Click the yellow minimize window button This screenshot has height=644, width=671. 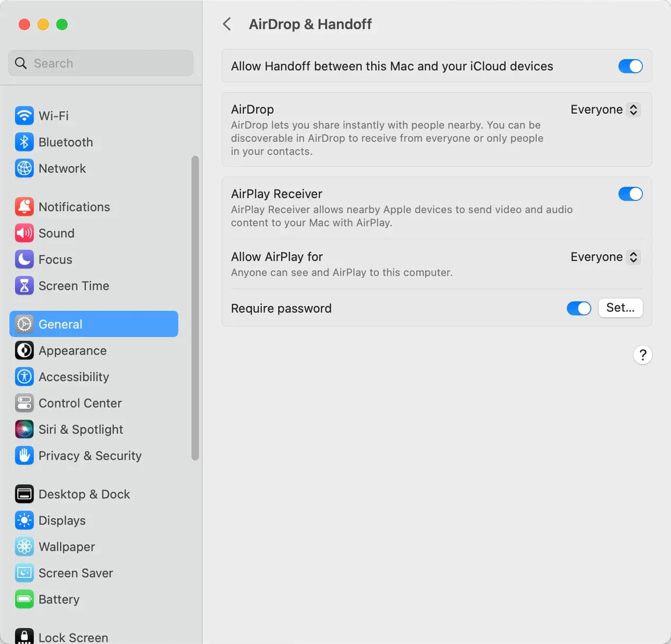pos(43,24)
